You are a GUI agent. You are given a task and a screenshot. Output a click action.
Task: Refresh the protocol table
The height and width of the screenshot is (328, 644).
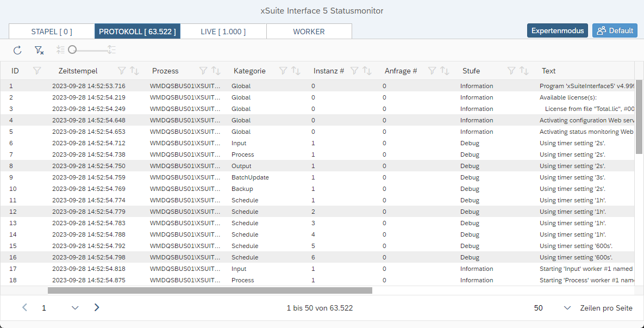[x=17, y=50]
